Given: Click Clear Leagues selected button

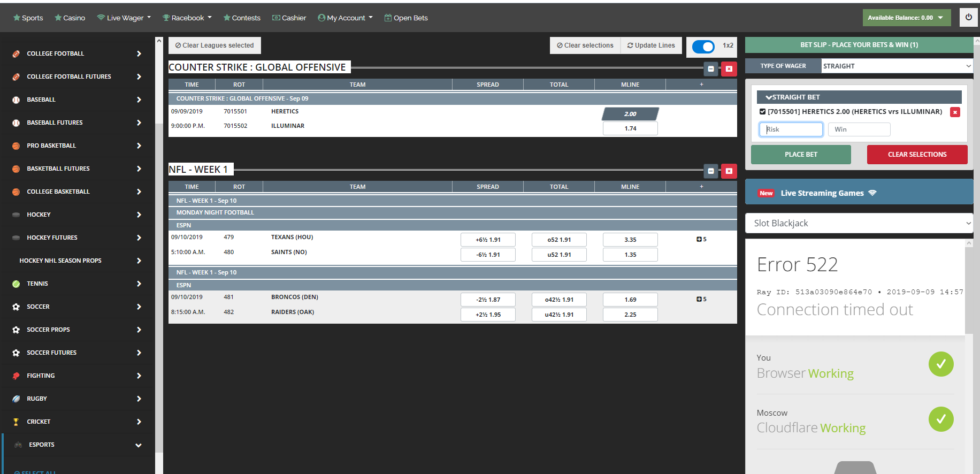Looking at the screenshot, I should pos(215,45).
